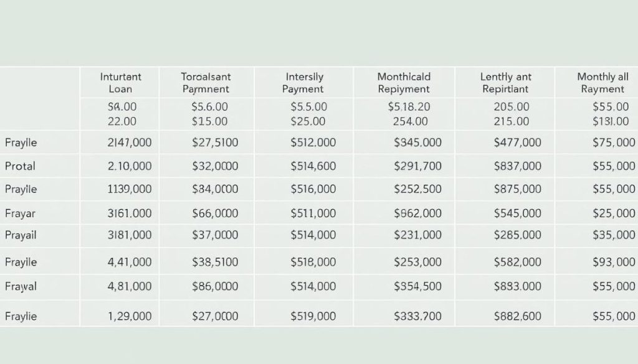Click the $882,600 cell
This screenshot has width=638, height=364.
coord(517,316)
